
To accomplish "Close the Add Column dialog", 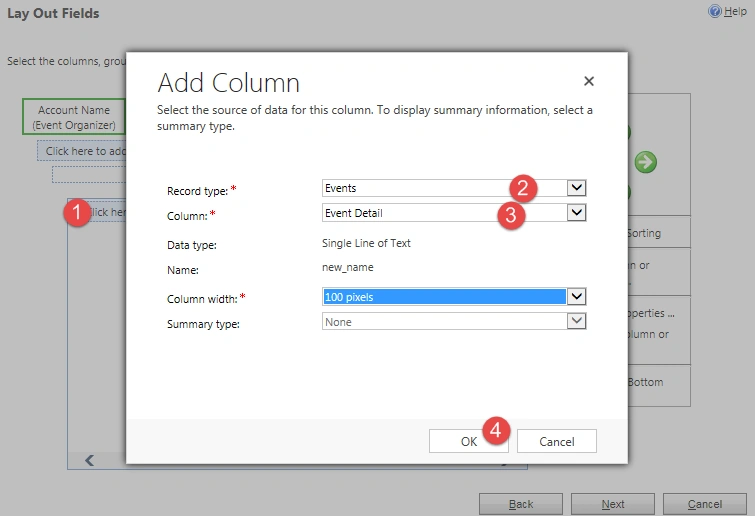I will click(588, 81).
